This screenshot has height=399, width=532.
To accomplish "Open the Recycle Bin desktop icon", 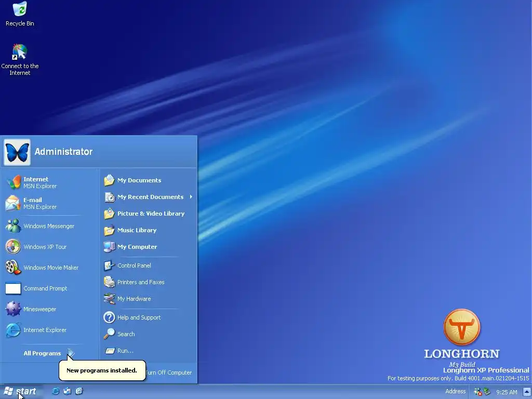I will [x=20, y=14].
